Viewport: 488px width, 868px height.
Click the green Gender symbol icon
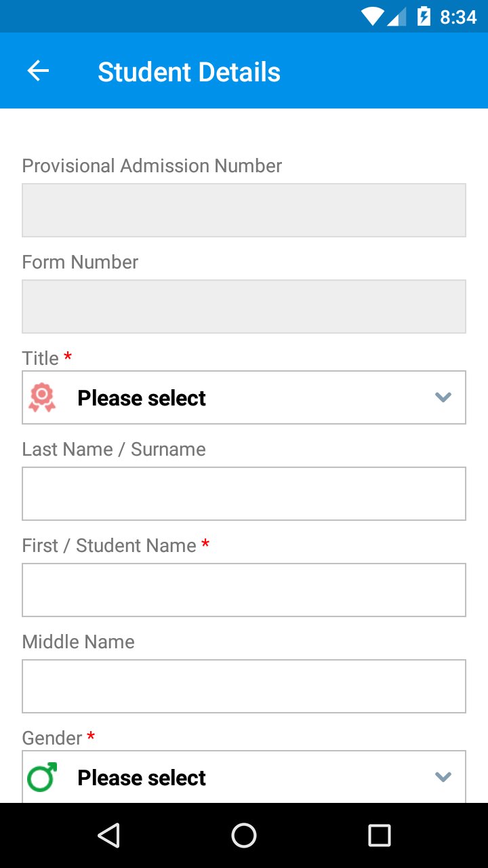42,777
